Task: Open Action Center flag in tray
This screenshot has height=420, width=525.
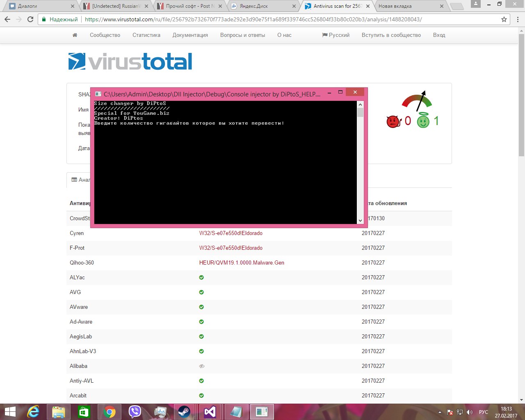Action: tap(450, 412)
